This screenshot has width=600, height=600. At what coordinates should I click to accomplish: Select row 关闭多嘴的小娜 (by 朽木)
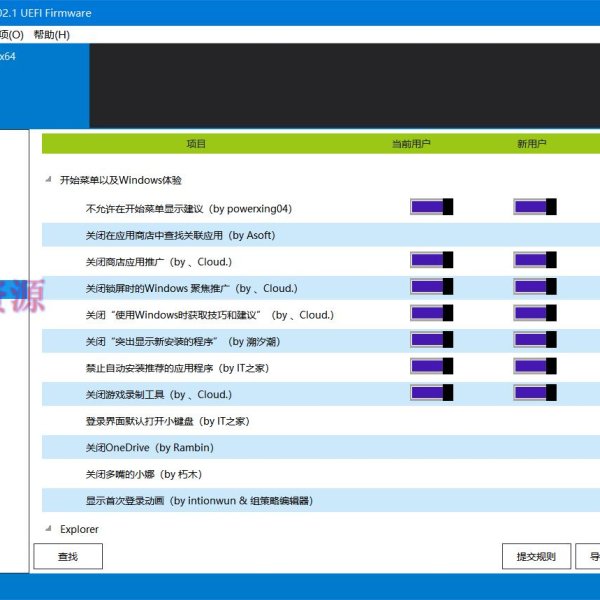[321, 474]
